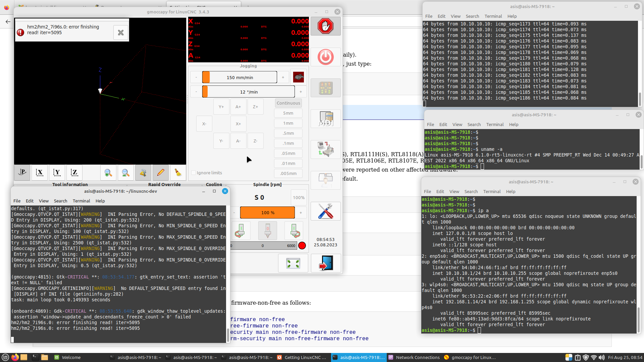This screenshot has height=362, width=644.
Task: Select perspective view P button
Action: 22,173
